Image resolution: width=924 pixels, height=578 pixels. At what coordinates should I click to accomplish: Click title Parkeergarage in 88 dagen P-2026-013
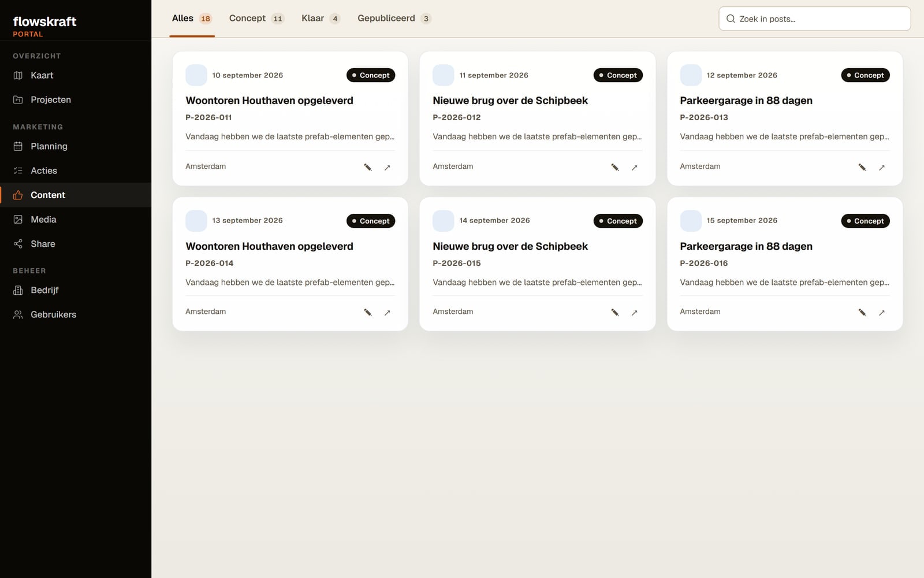[746, 101]
